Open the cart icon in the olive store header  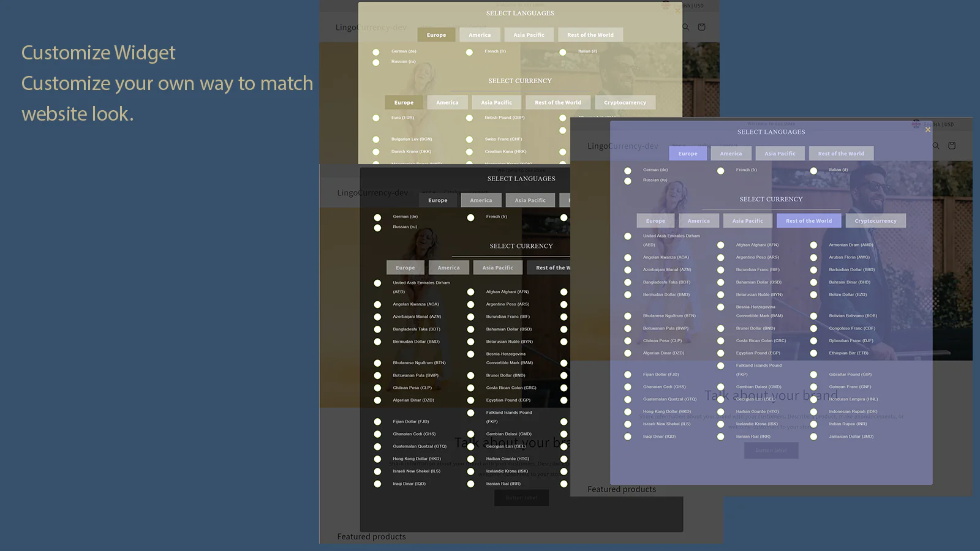[x=702, y=27]
